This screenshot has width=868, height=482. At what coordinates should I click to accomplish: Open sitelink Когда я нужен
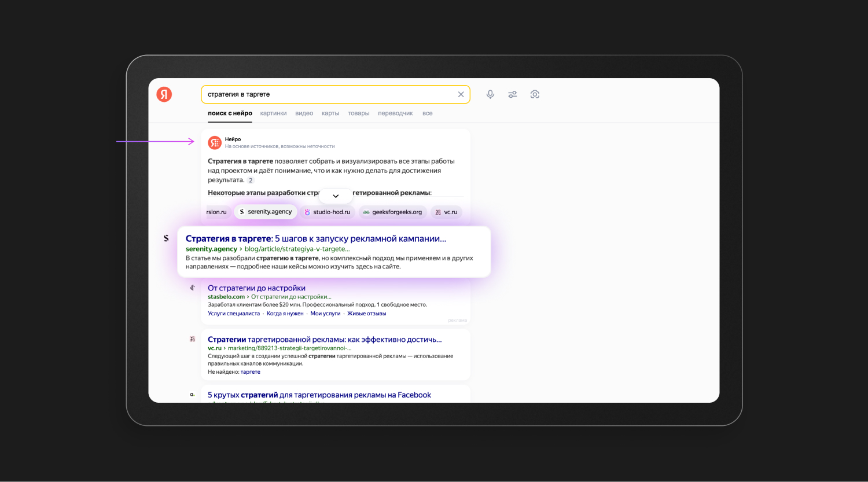(x=285, y=314)
